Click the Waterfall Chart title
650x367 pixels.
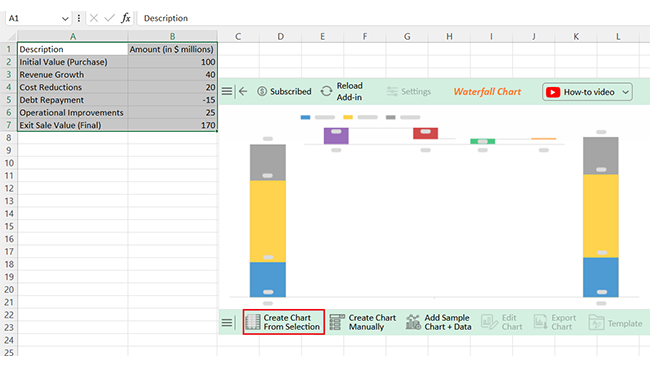click(x=487, y=92)
